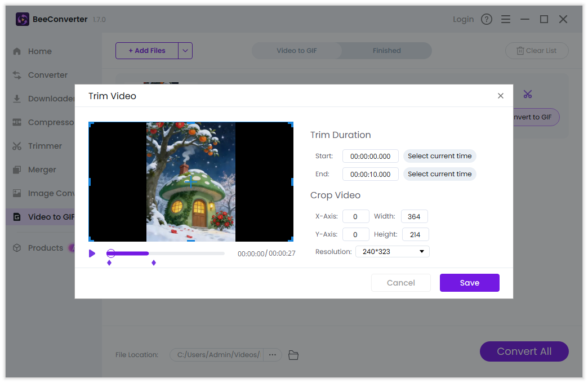The image size is (588, 383).
Task: Click the file location ellipsis button
Action: pyautogui.click(x=273, y=355)
